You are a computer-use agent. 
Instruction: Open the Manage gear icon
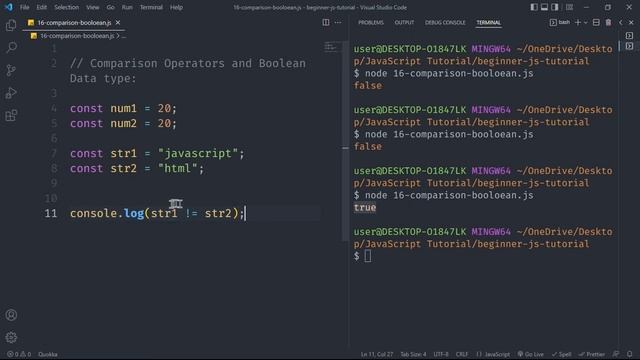[11, 337]
